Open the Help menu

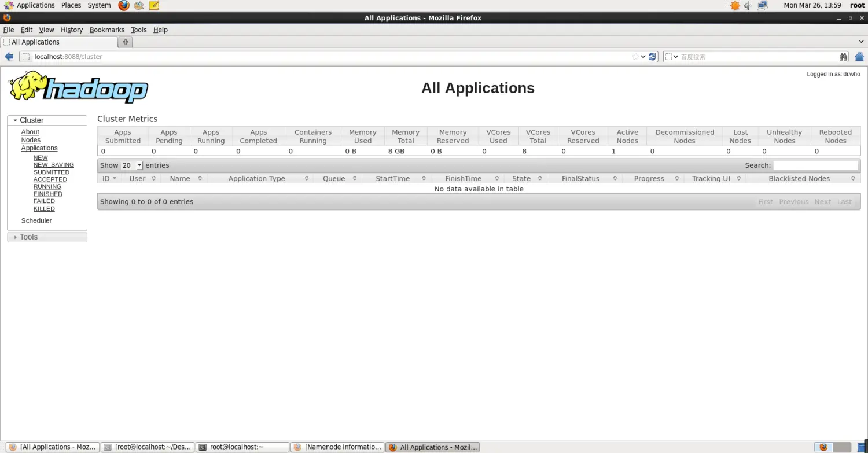[x=160, y=30]
